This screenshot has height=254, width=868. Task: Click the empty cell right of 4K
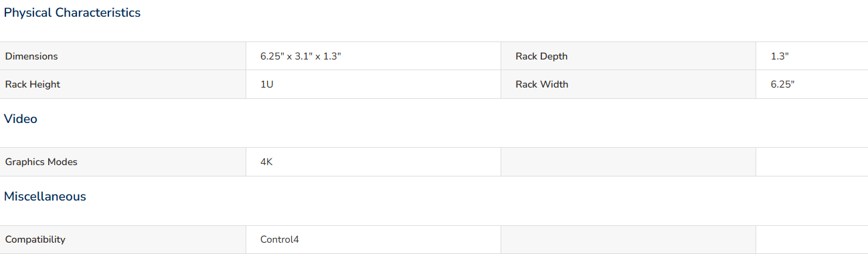click(x=628, y=162)
